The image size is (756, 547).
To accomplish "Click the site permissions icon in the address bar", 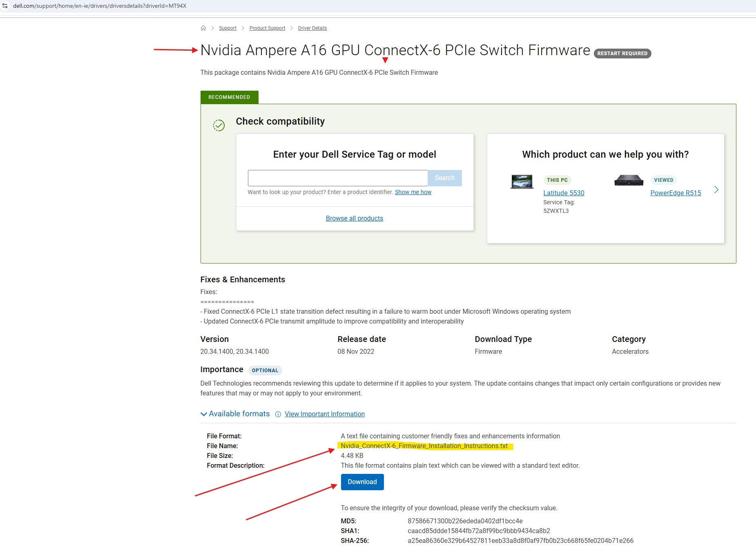I will tap(6, 6).
